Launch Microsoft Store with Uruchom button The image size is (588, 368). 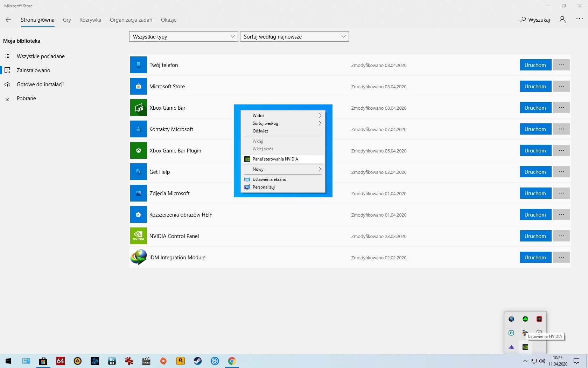(x=535, y=86)
